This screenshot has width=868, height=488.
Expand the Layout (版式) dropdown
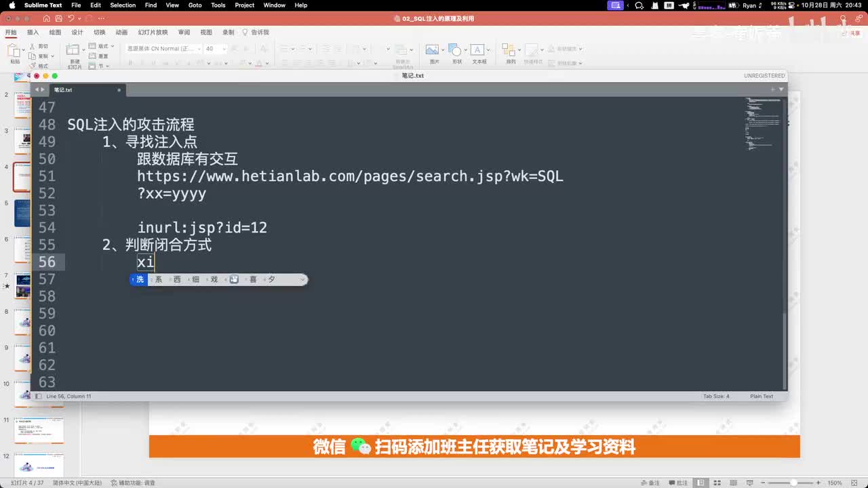(x=111, y=47)
